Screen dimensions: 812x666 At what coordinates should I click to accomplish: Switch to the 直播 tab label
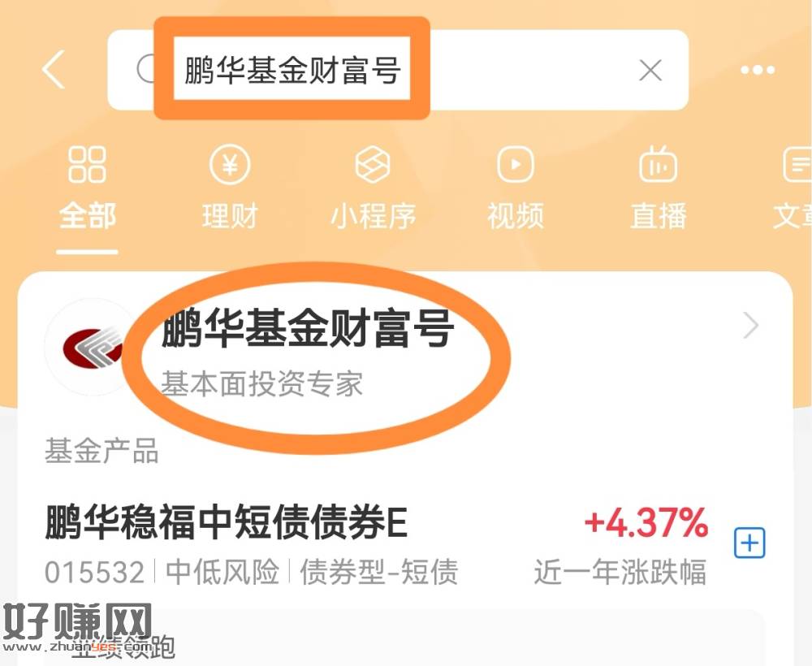click(x=659, y=216)
